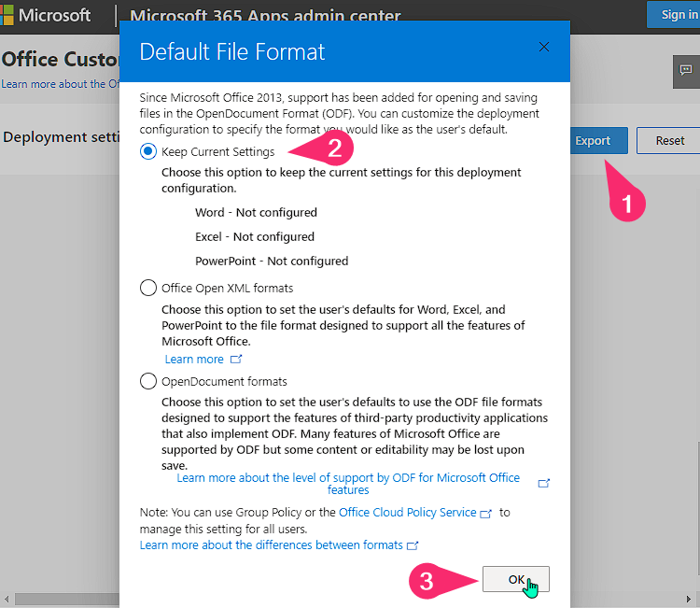
Task: Click external link icon after Learn more
Action: [236, 360]
